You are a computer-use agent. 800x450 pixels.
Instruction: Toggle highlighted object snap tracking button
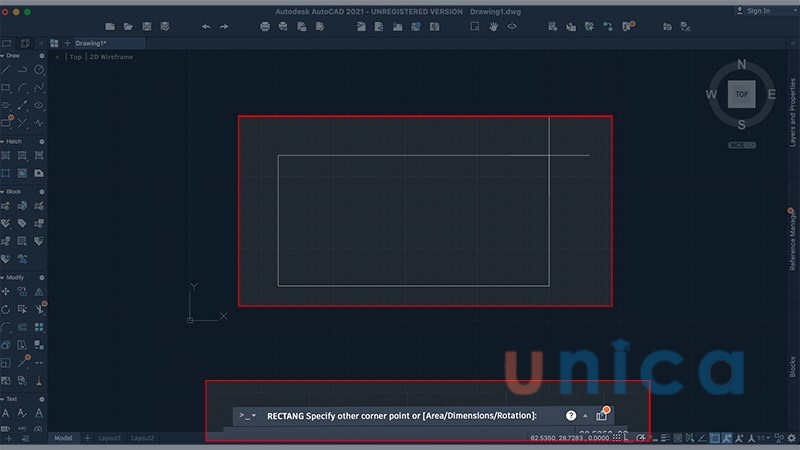click(727, 438)
